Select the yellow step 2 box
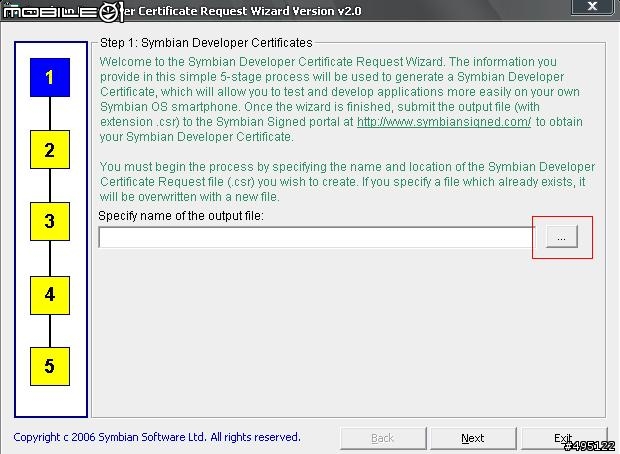 (50, 150)
